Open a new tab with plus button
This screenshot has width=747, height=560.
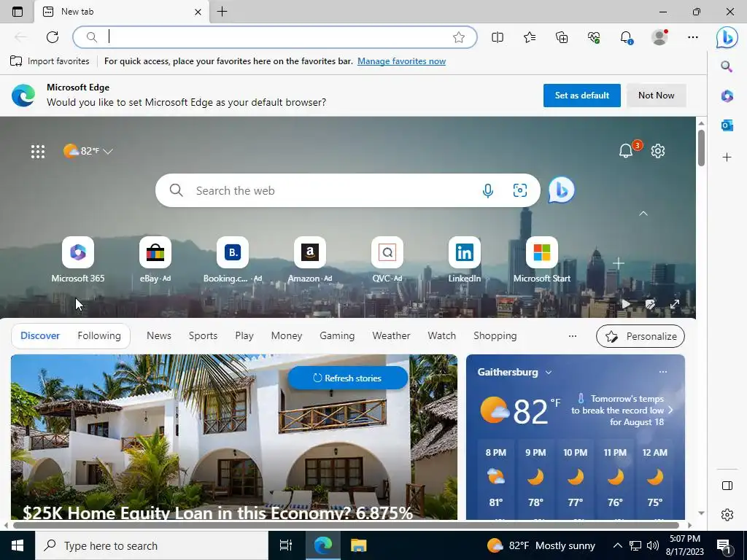click(222, 12)
